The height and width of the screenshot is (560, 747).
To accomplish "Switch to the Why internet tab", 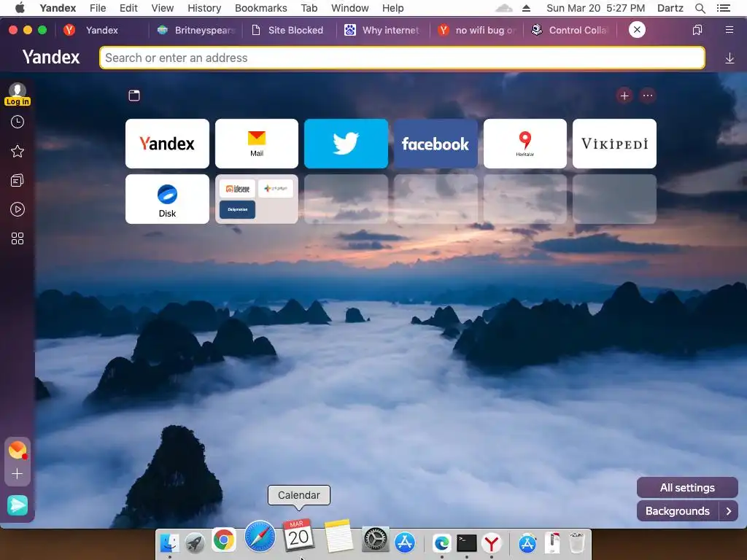I will click(x=382, y=30).
